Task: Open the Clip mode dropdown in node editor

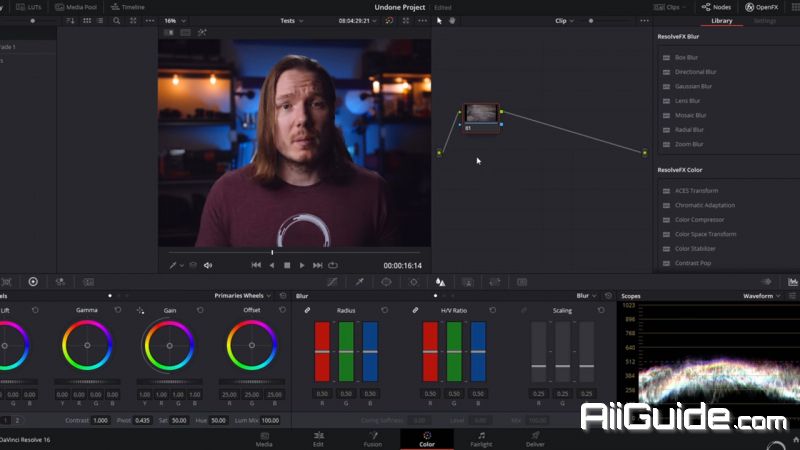Action: (564, 21)
